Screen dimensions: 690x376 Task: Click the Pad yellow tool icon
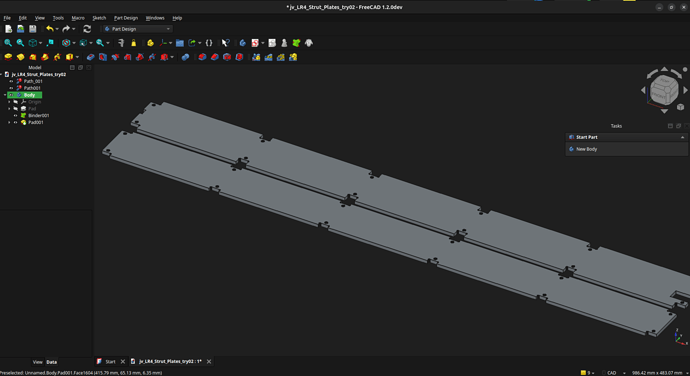pyautogui.click(x=8, y=57)
